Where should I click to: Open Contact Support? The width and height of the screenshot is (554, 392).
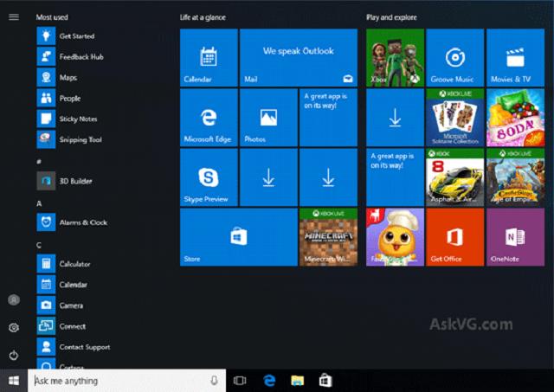[x=74, y=347]
